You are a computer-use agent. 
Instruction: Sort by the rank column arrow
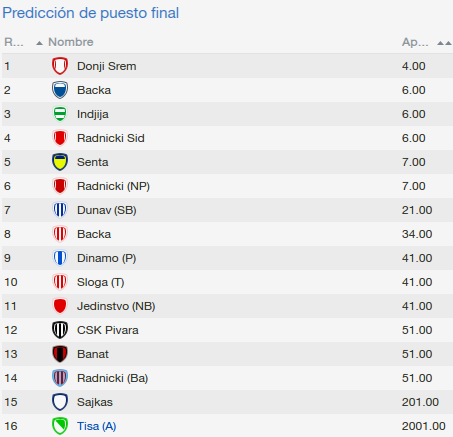(39, 43)
